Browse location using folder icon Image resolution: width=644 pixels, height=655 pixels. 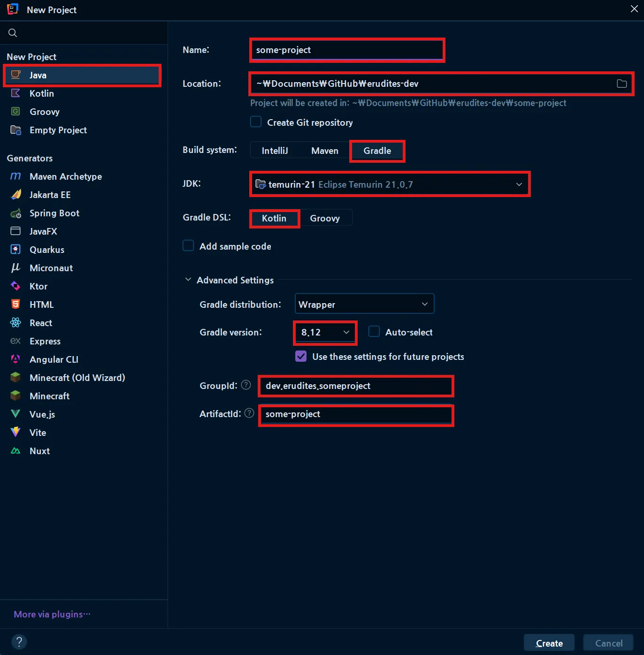(x=621, y=84)
